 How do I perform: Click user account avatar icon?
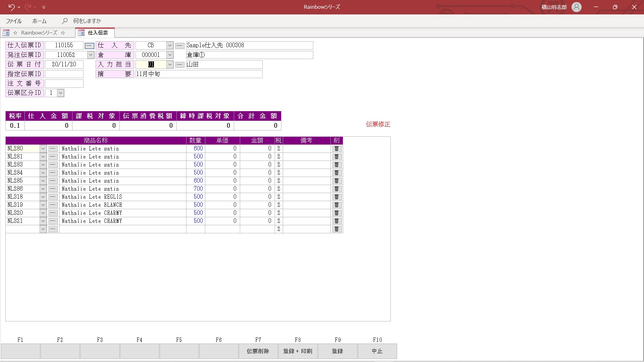(576, 7)
